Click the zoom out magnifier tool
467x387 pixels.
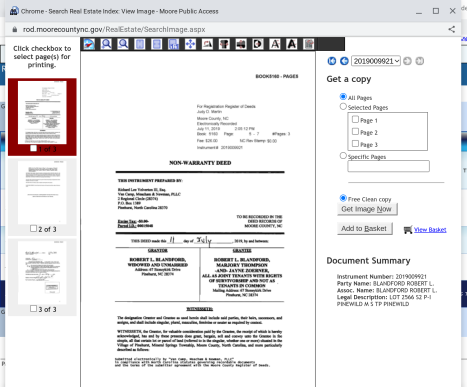[123, 44]
